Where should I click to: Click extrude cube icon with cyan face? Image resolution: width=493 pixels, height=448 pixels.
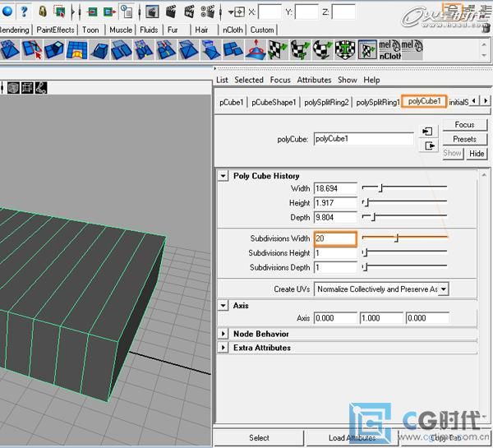54,49
